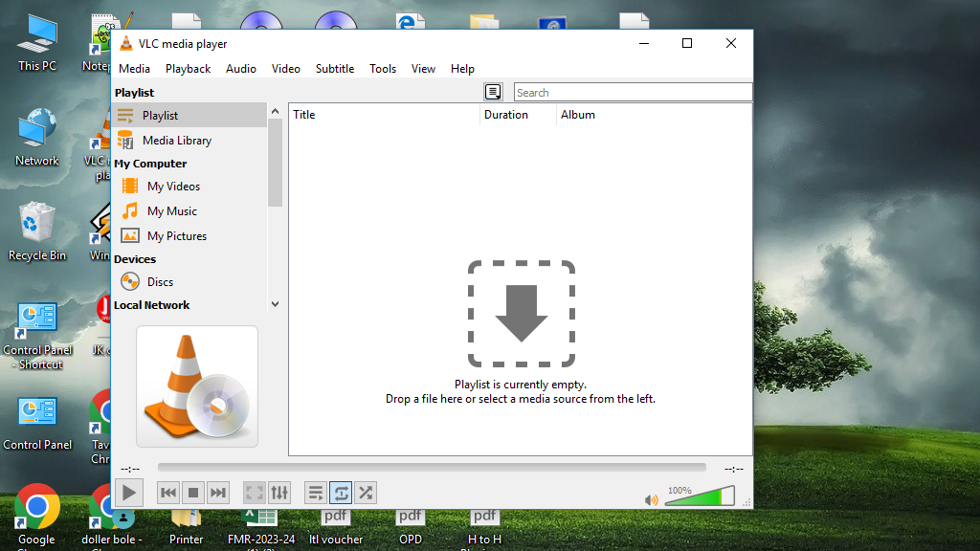Select the H to H pdf desktop icon
Screen dimensions: 980x551
click(x=484, y=528)
